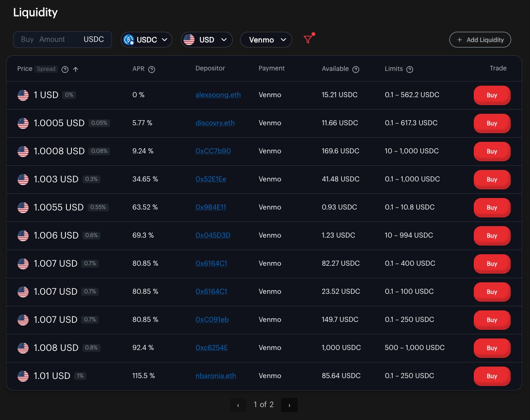This screenshot has height=420, width=530.
Task: Open 0x6164C1 link in 82.27 USDC row
Action: pyautogui.click(x=211, y=263)
